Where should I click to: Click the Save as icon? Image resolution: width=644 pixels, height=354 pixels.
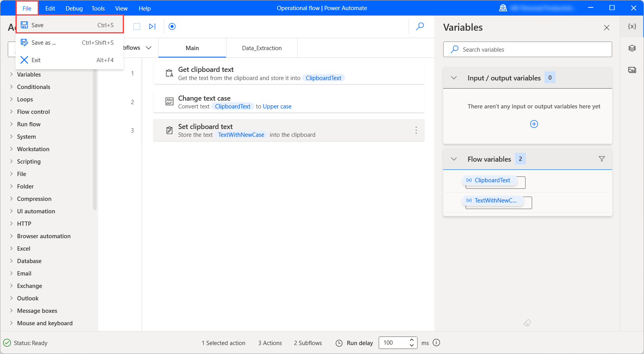click(24, 42)
